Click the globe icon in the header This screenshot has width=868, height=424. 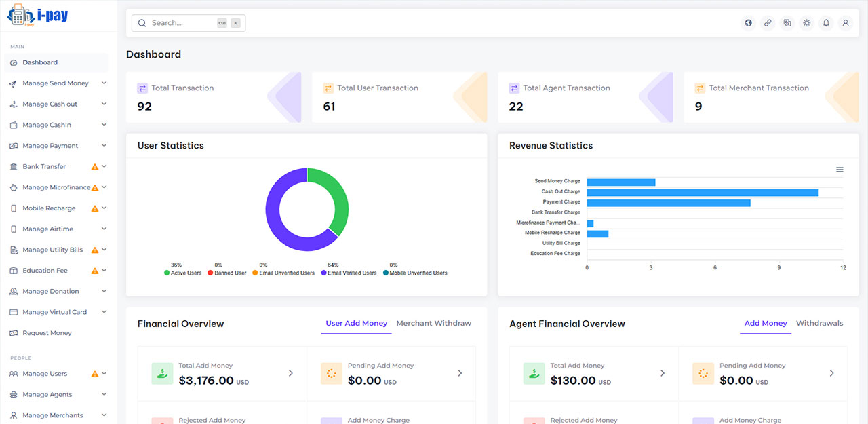click(749, 23)
